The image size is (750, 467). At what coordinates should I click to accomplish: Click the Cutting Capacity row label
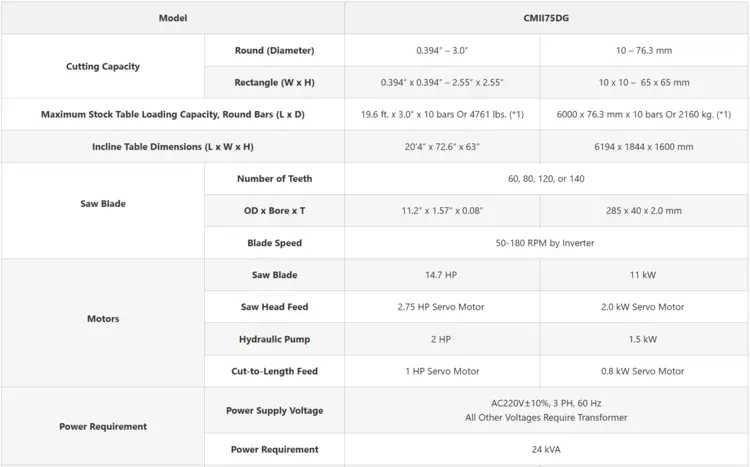(x=102, y=67)
